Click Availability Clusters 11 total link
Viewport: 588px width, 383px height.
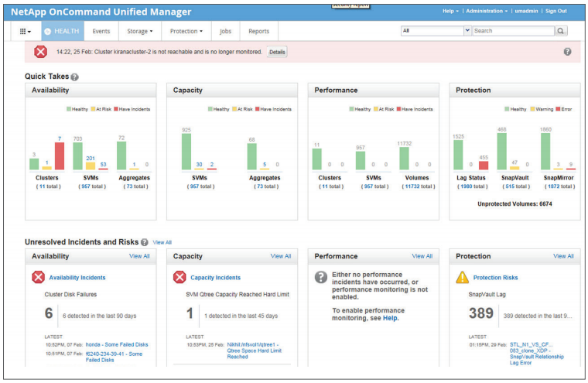tap(48, 186)
